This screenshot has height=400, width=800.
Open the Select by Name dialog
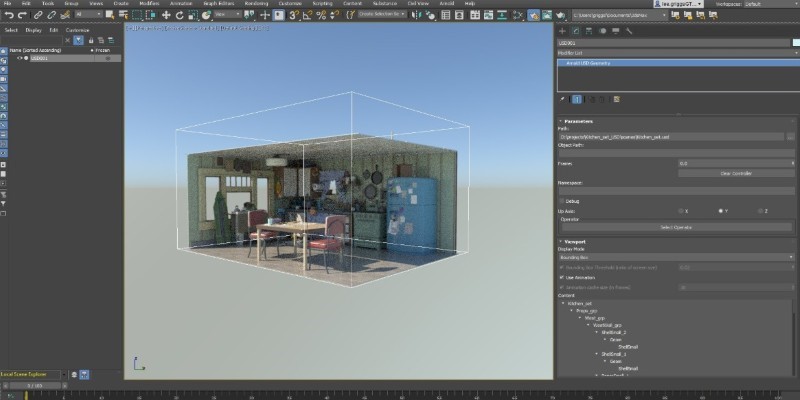click(123, 15)
